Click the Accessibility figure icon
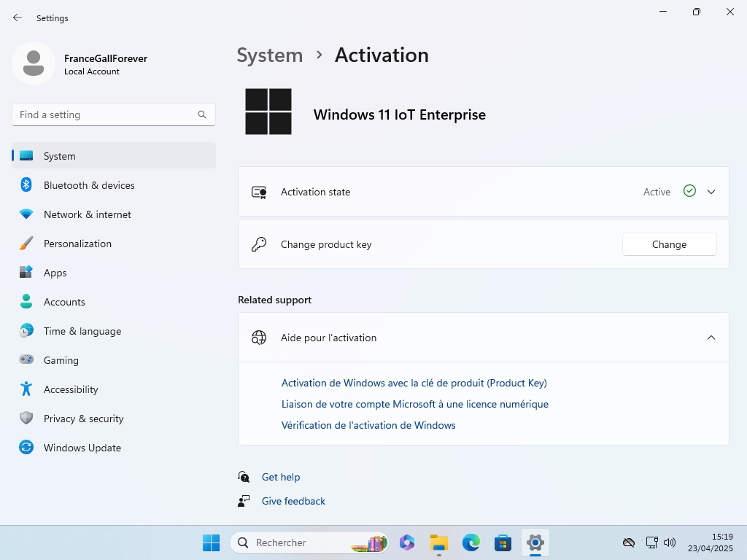This screenshot has height=560, width=747. (26, 389)
